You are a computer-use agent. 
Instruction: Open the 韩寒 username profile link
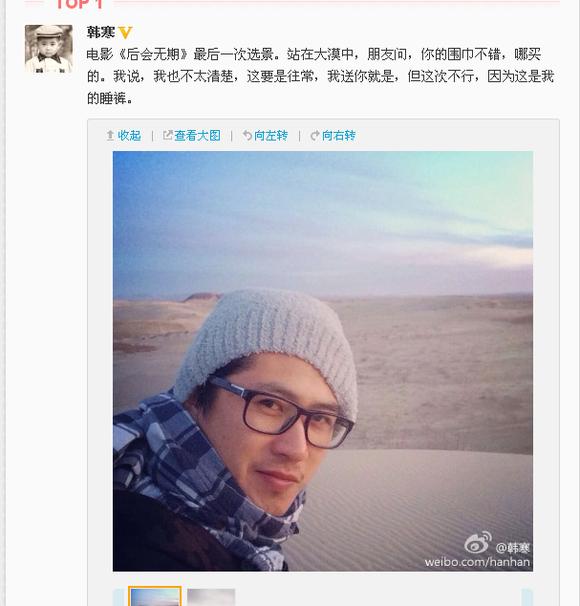tap(100, 32)
